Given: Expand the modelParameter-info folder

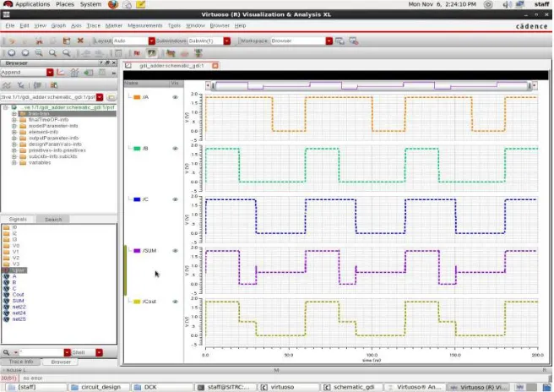Looking at the screenshot, I should click(14, 126).
